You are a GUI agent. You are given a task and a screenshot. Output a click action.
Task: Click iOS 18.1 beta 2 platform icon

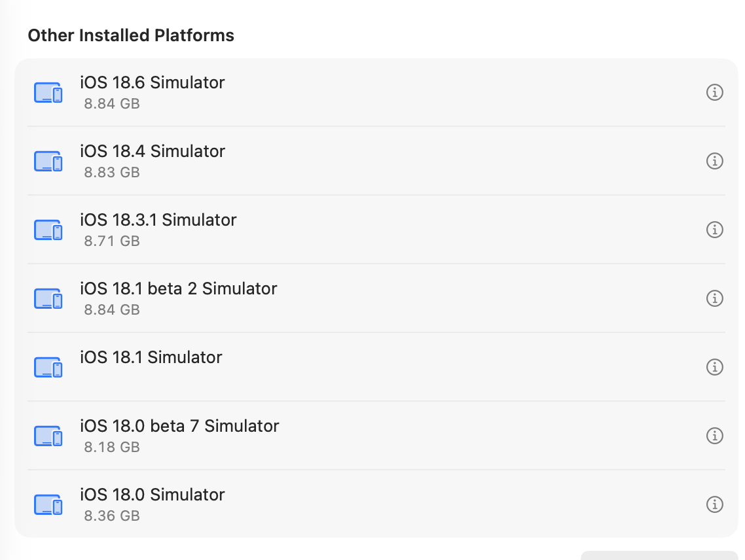(48, 299)
